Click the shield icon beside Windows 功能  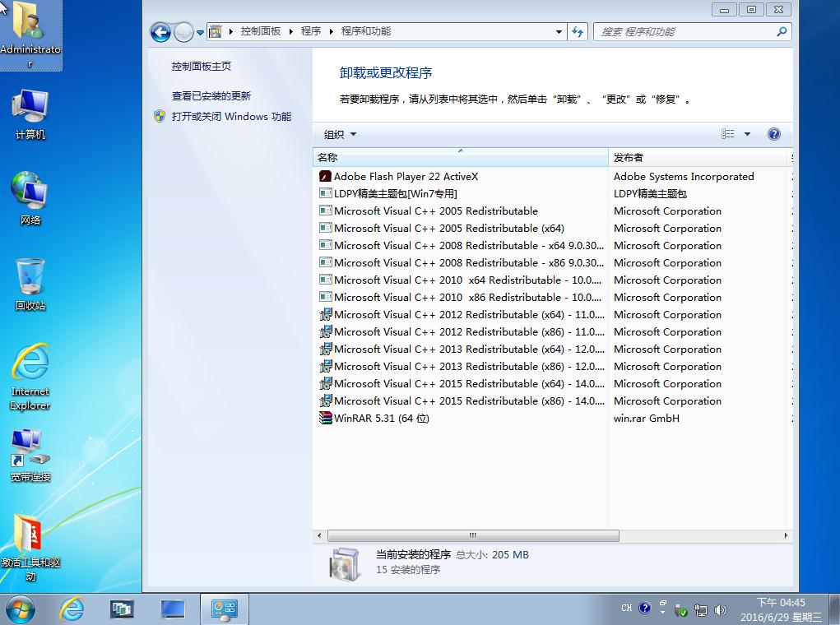160,116
